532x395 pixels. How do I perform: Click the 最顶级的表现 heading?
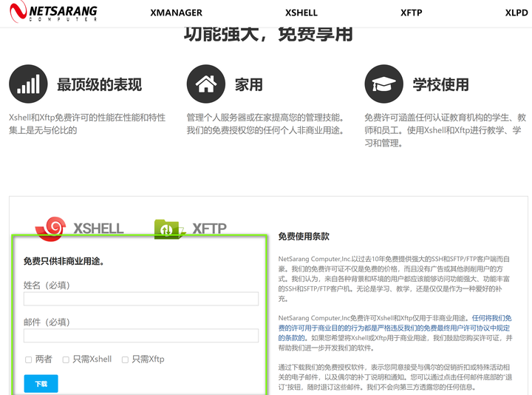coord(100,84)
